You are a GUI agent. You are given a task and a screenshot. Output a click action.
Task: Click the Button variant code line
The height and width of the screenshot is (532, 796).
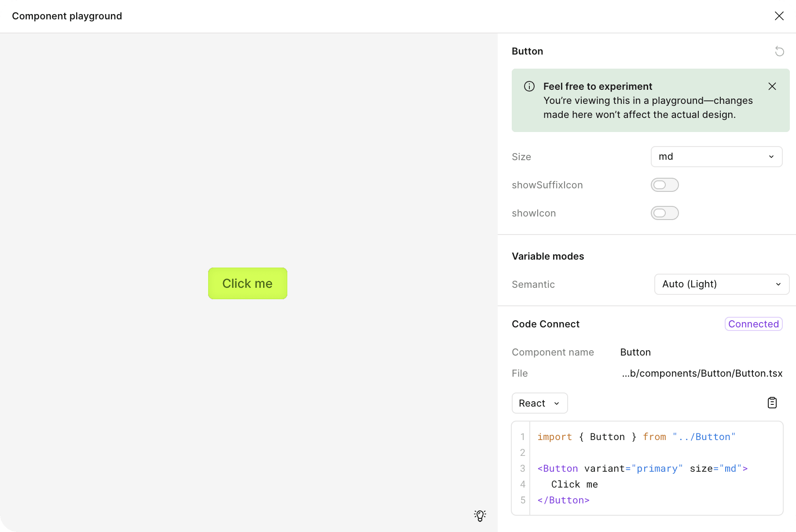(x=642, y=469)
